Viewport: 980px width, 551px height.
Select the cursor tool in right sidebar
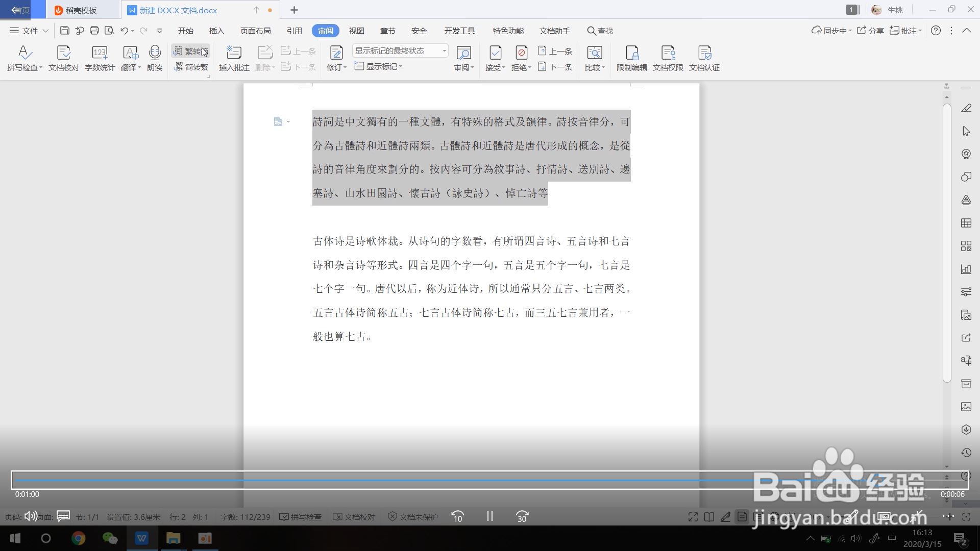tap(966, 131)
